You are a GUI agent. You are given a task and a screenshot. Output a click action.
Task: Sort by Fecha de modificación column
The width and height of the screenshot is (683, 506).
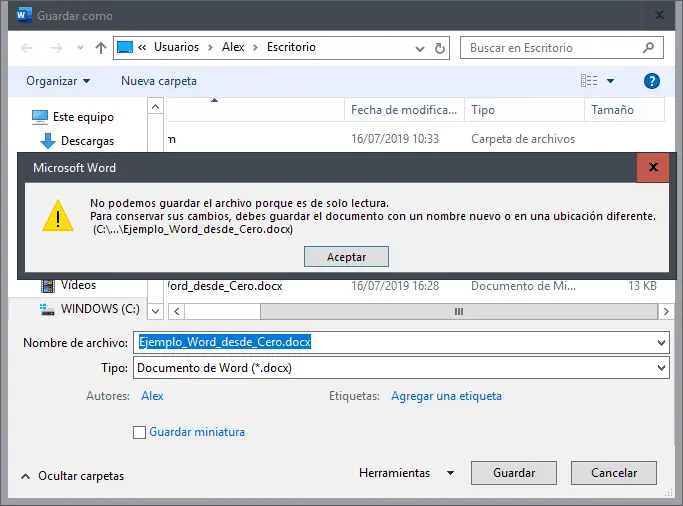404,110
